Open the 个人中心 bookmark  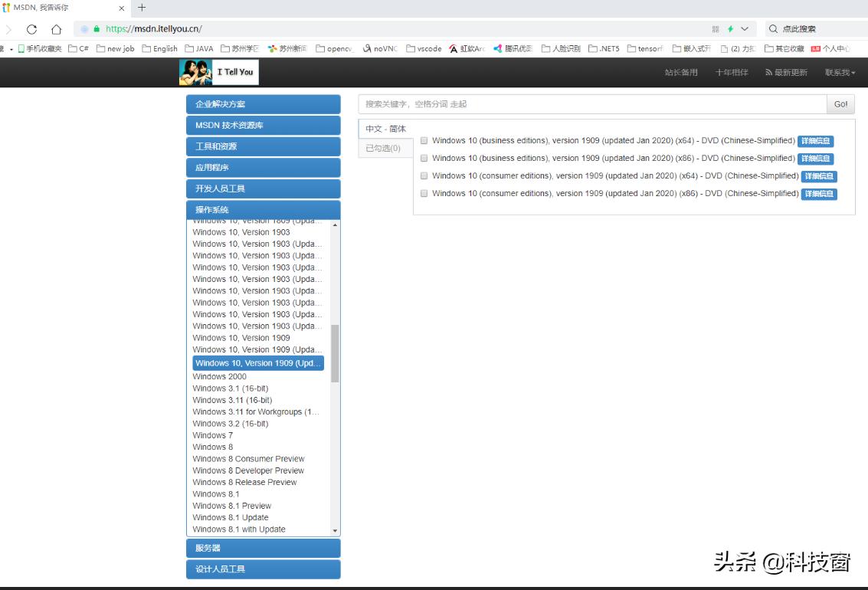point(830,49)
